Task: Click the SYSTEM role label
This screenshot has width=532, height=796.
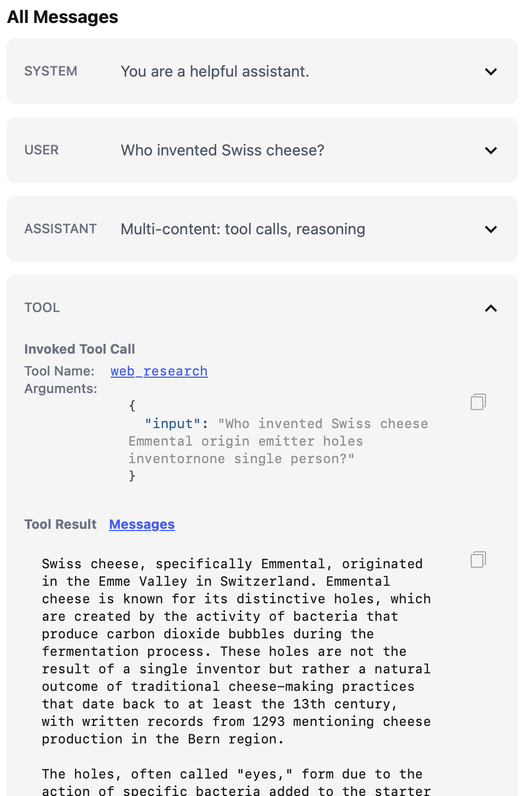Action: click(51, 71)
